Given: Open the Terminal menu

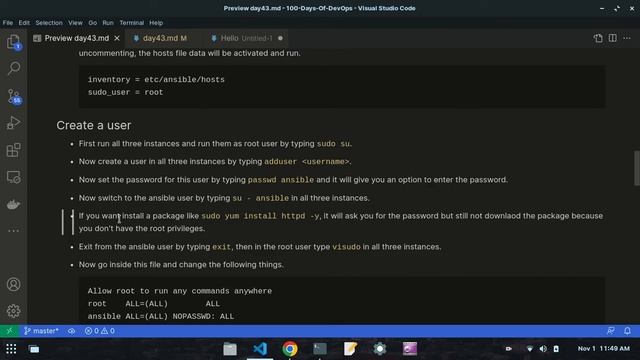Looking at the screenshot, I should tap(131, 23).
